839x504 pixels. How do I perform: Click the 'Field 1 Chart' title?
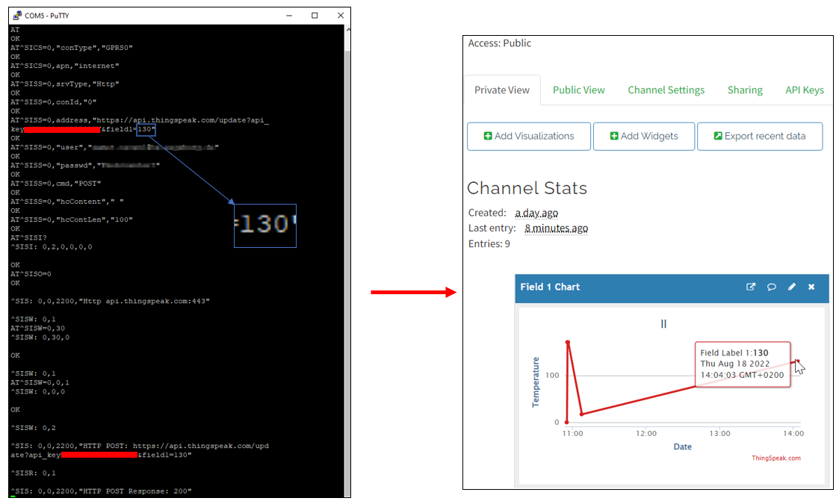550,287
